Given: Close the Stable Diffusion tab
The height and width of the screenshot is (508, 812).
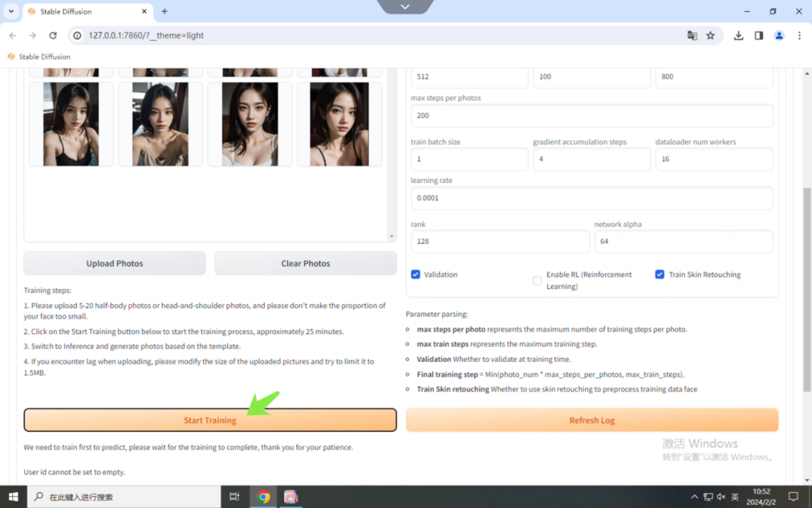Looking at the screenshot, I should (x=144, y=11).
